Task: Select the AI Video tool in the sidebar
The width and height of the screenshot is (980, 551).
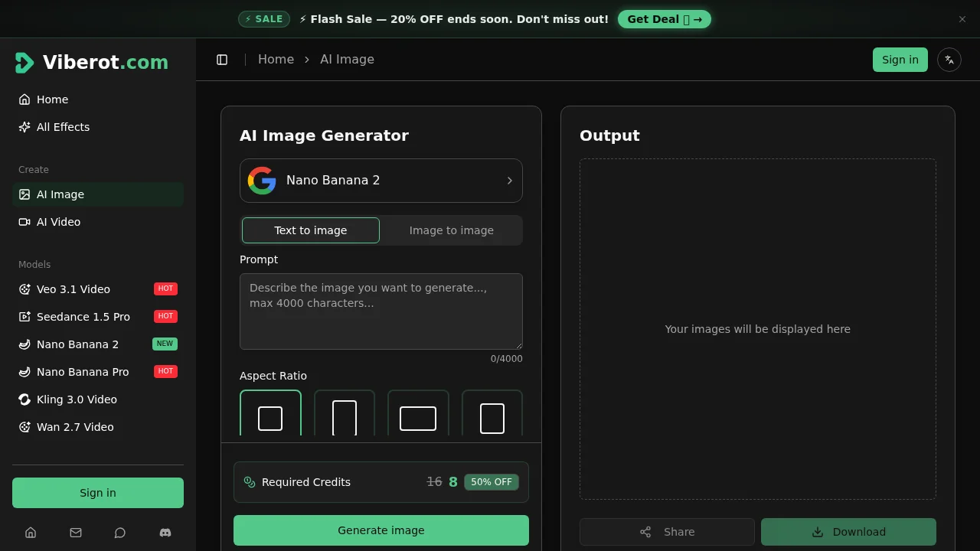Action: (x=58, y=222)
